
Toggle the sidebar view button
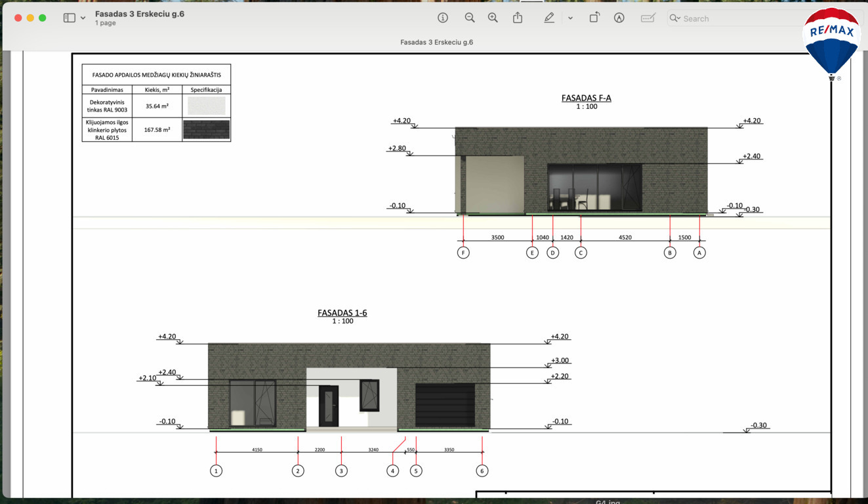(69, 18)
